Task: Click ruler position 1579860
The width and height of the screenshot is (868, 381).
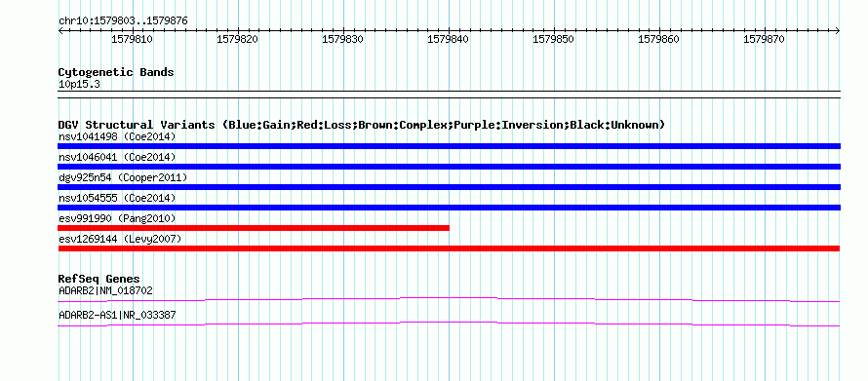Action: (659, 39)
